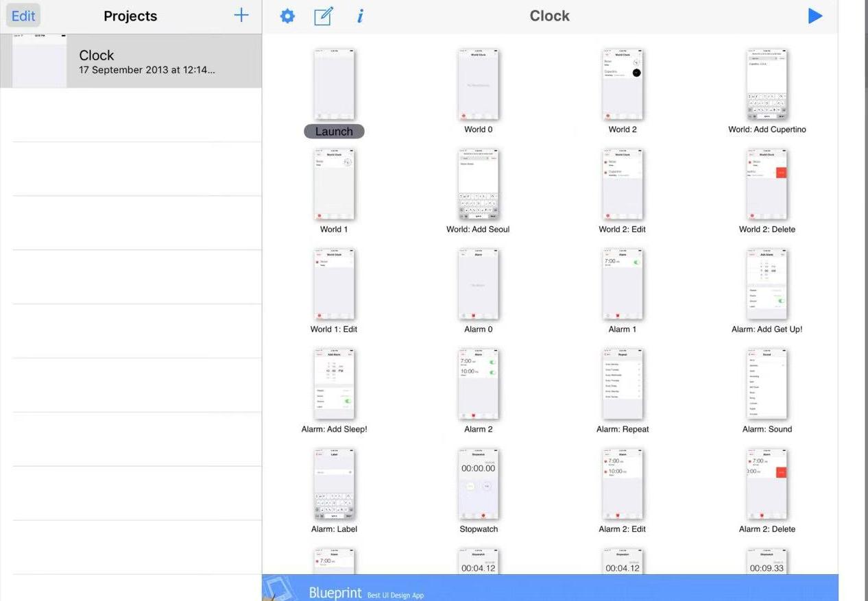868x601 pixels.
Task: Open the World 0 screen thumbnail
Action: coord(478,84)
